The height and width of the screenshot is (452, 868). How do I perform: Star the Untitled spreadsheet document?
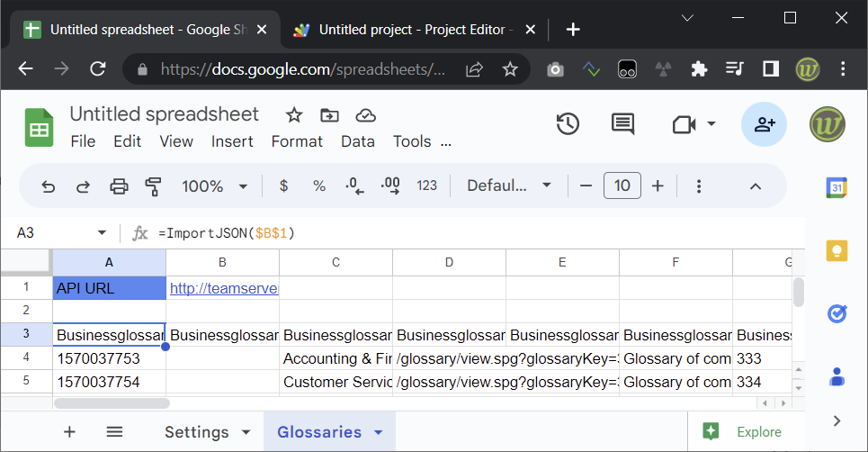pos(294,115)
